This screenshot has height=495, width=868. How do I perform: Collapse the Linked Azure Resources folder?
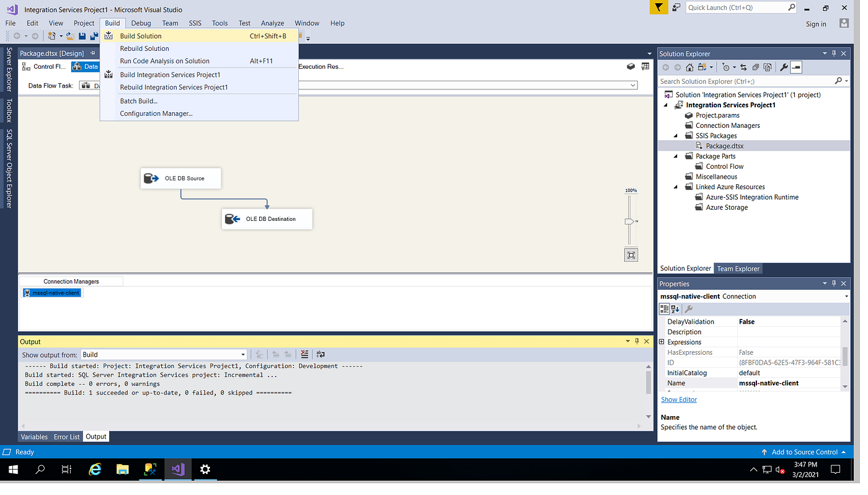pyautogui.click(x=676, y=187)
